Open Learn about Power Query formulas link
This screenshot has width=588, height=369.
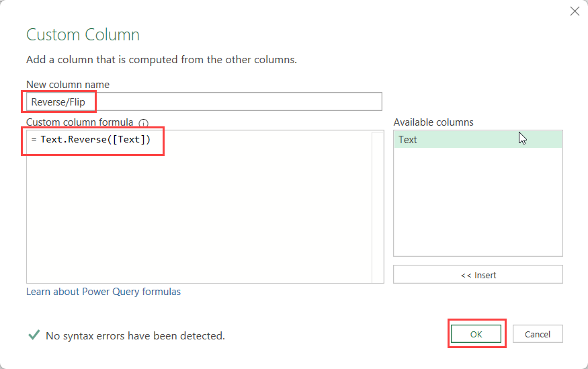click(x=103, y=292)
